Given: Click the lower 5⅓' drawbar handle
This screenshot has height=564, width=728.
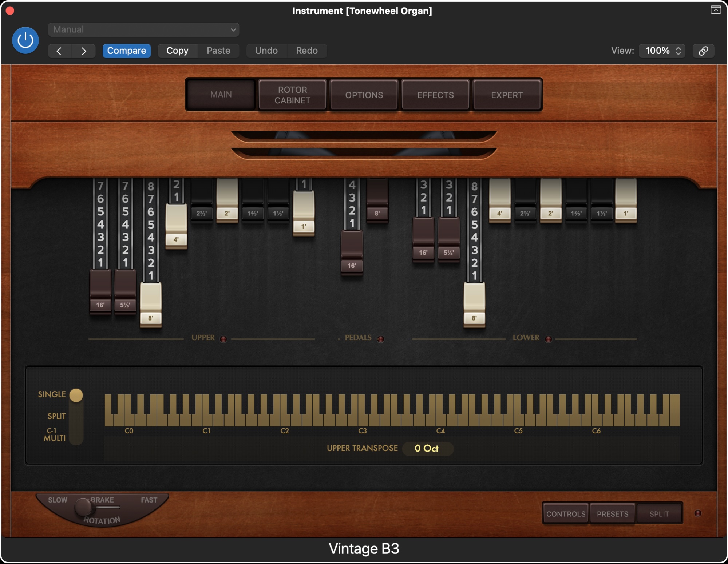Looking at the screenshot, I should (449, 239).
